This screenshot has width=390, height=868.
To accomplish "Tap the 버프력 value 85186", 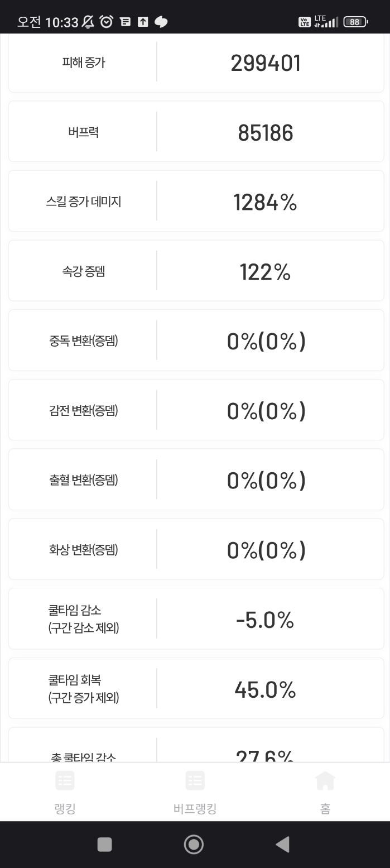I will click(266, 133).
